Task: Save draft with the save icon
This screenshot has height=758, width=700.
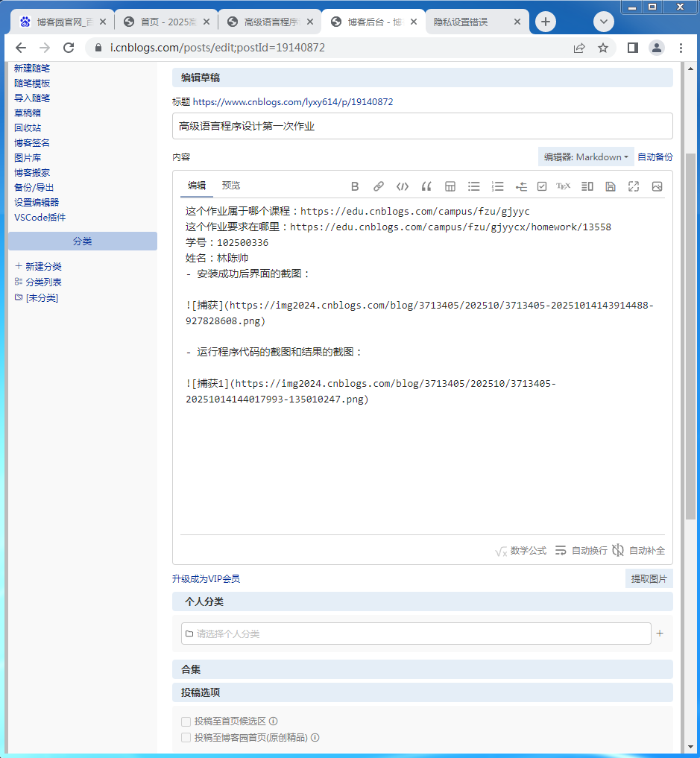Action: coord(611,186)
